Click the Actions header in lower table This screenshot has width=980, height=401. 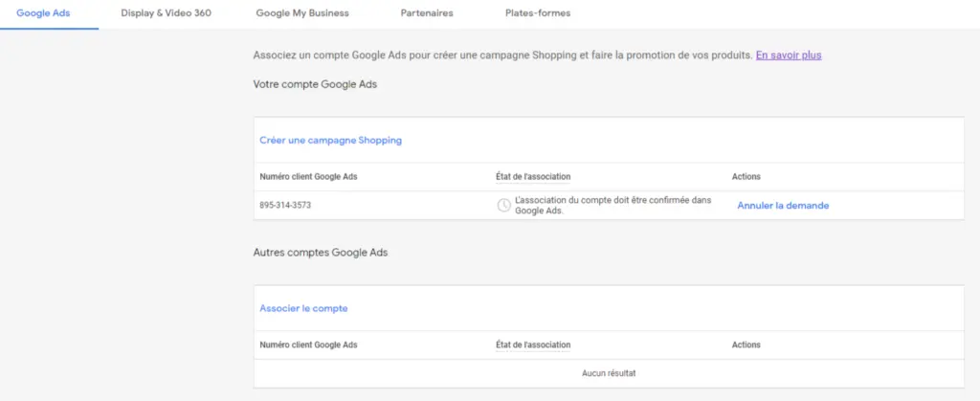coord(746,345)
